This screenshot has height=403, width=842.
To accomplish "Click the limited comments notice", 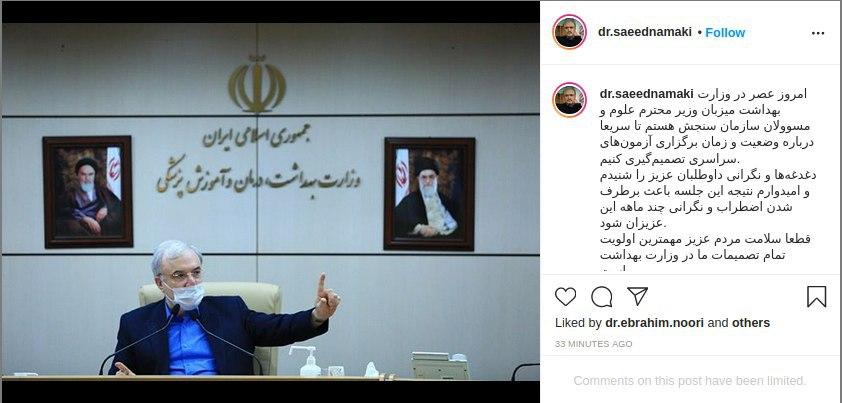I will [690, 381].
